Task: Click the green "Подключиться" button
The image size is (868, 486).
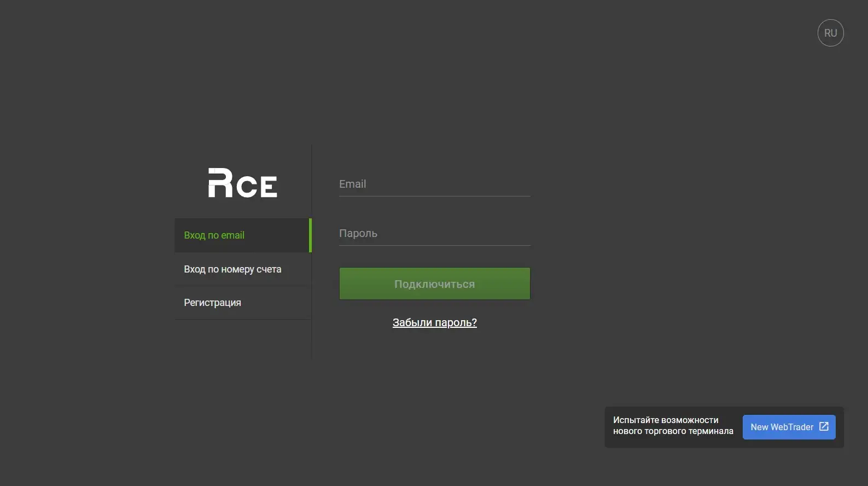Action: [435, 283]
